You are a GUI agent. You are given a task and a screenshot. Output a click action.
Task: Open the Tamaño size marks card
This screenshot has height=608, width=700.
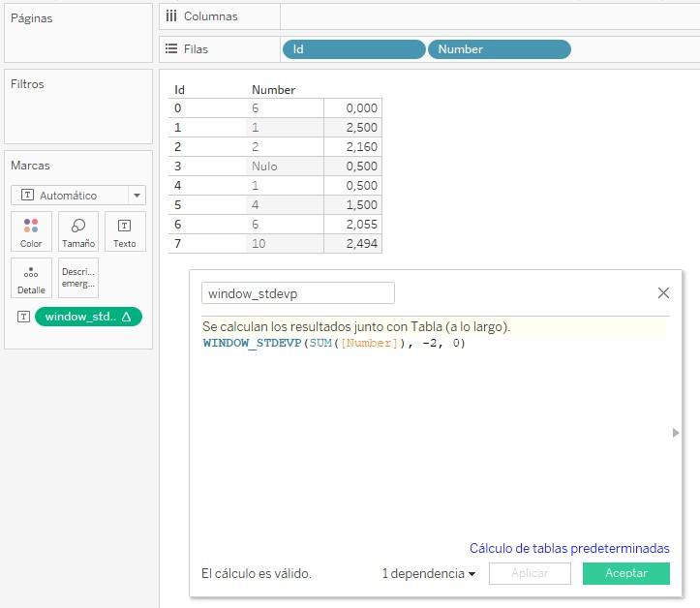coord(78,231)
